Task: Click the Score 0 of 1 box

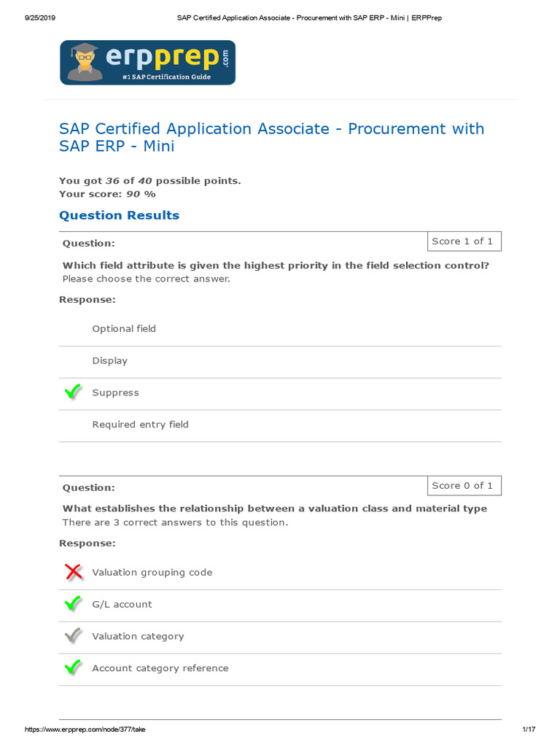Action: [x=462, y=486]
